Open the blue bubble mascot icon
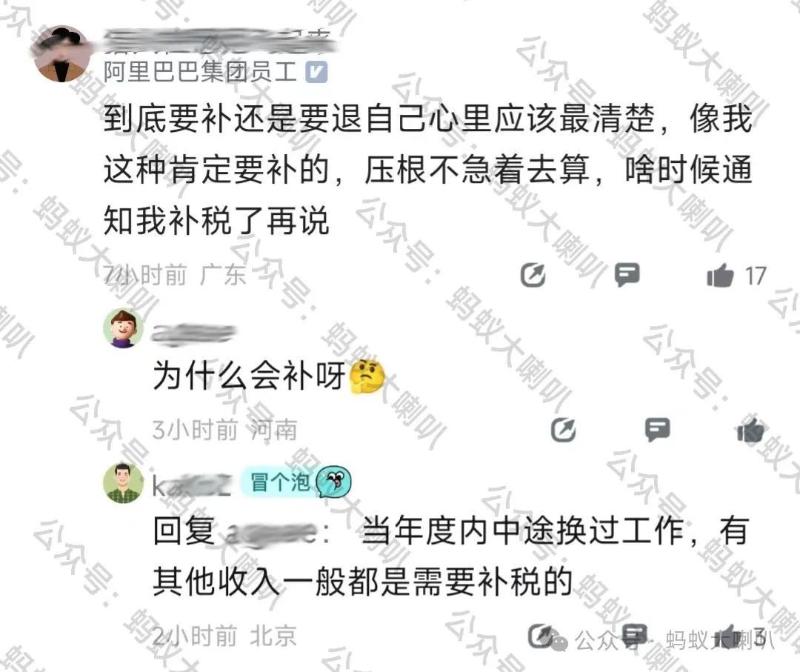The height and width of the screenshot is (672, 800). coord(333,482)
